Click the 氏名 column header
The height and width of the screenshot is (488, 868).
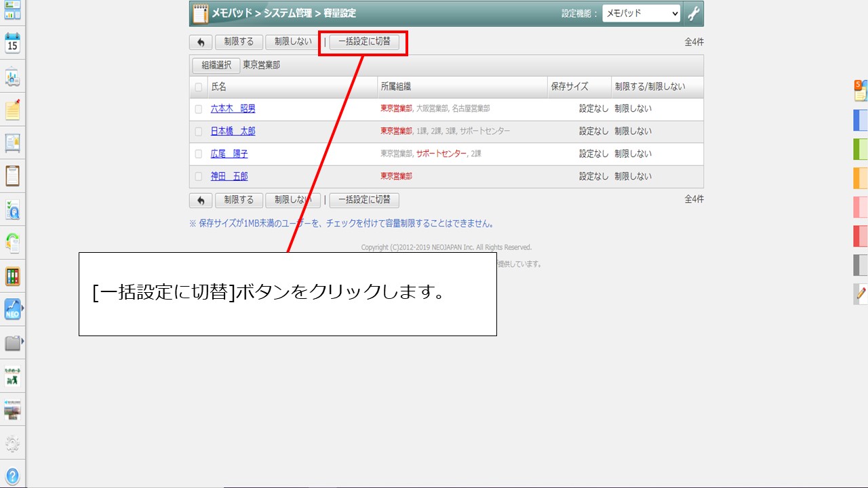tap(219, 87)
